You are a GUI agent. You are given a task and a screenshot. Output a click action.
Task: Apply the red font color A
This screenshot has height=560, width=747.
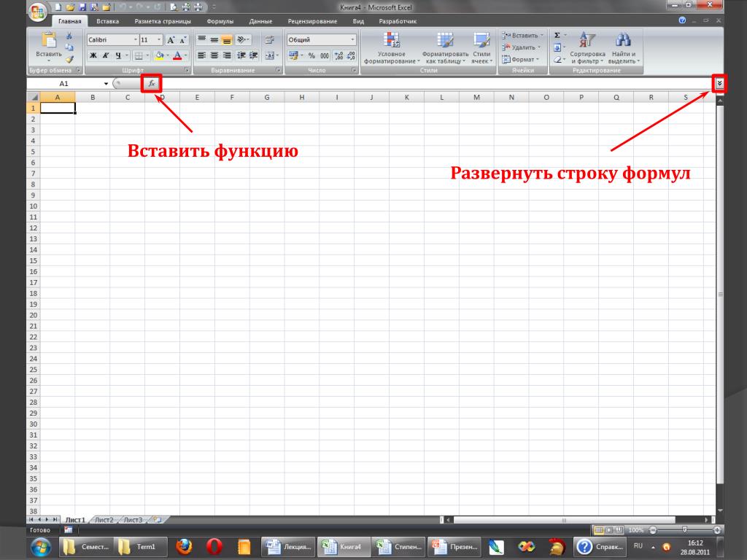click(x=177, y=55)
